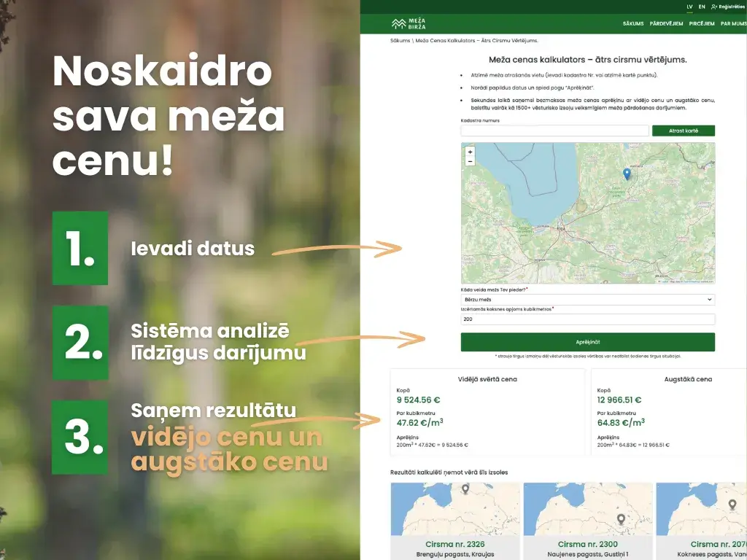This screenshot has width=747, height=560.
Task: Click the Meža Birža logo
Action: pyautogui.click(x=409, y=22)
